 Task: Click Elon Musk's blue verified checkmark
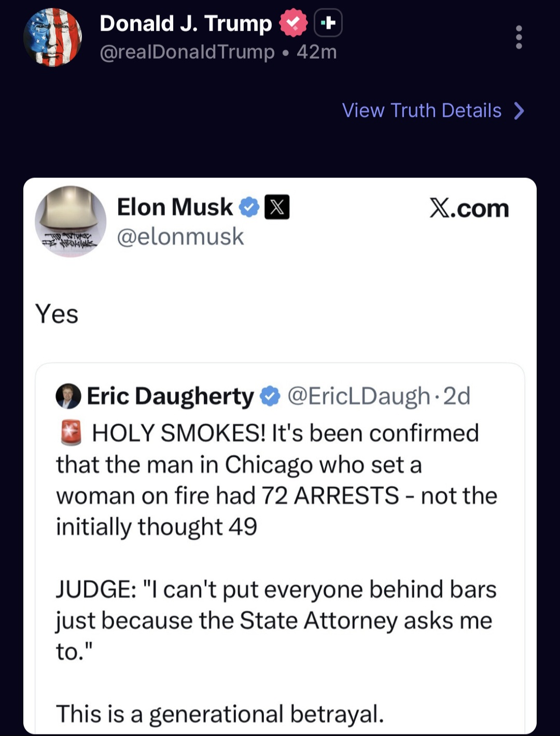(249, 206)
